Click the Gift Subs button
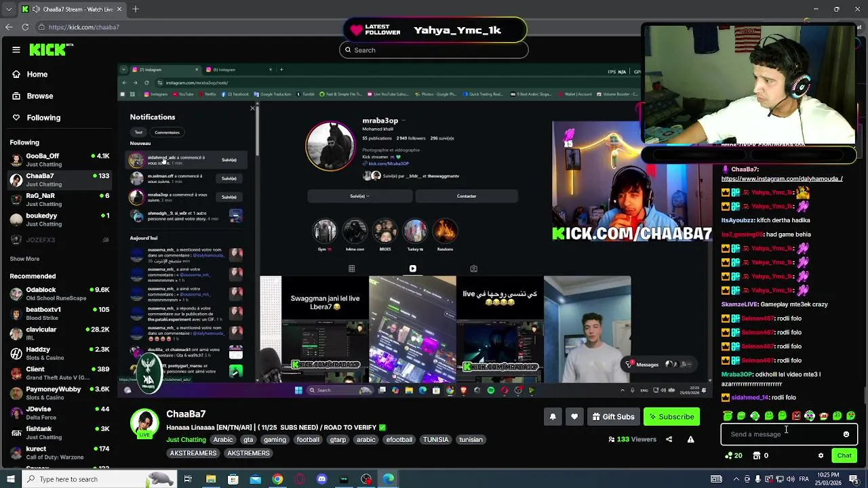868x488 pixels. (x=613, y=417)
